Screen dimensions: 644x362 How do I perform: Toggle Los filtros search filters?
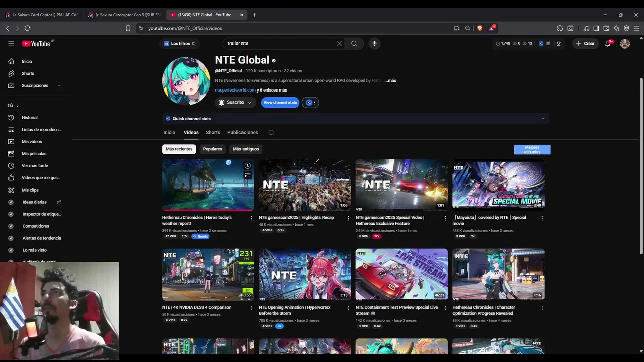tap(180, 44)
